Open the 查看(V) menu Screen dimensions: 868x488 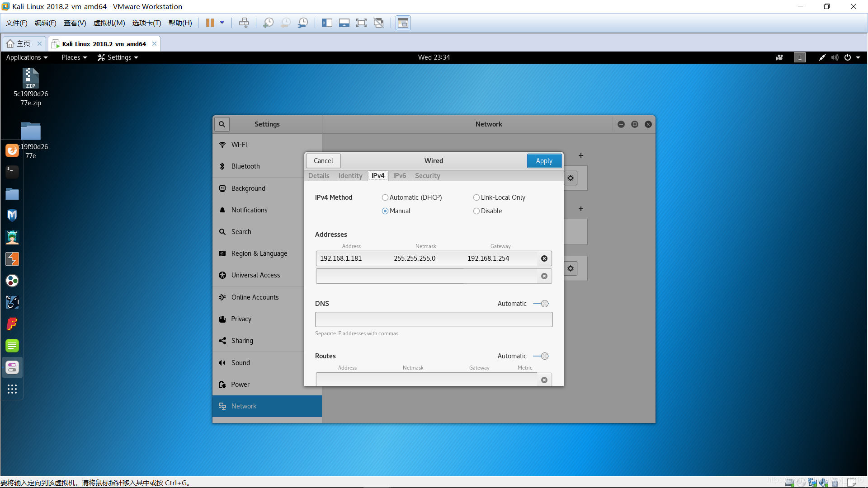[75, 23]
